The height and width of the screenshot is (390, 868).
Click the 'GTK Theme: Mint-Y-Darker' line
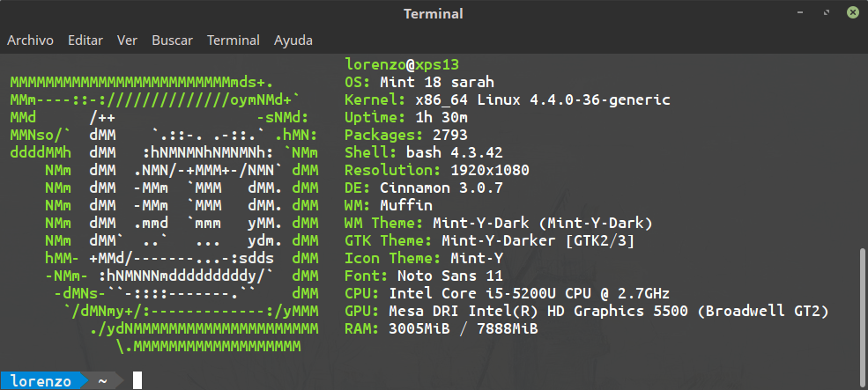pyautogui.click(x=489, y=241)
